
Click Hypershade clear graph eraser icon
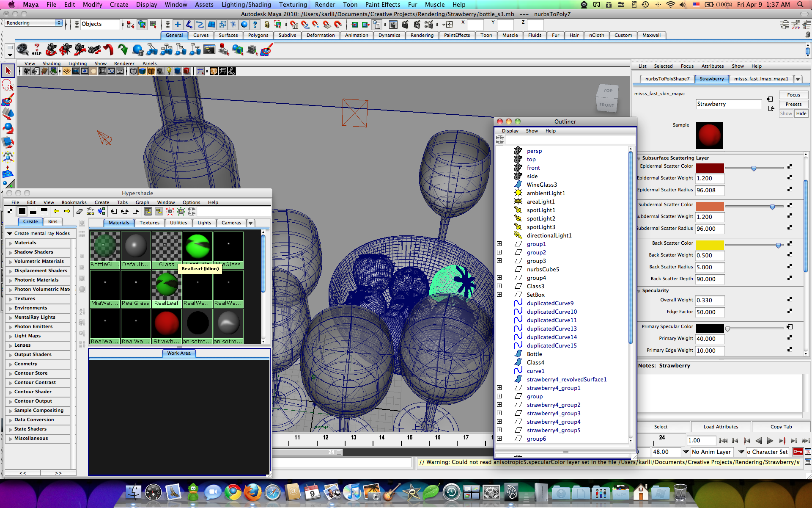[79, 211]
